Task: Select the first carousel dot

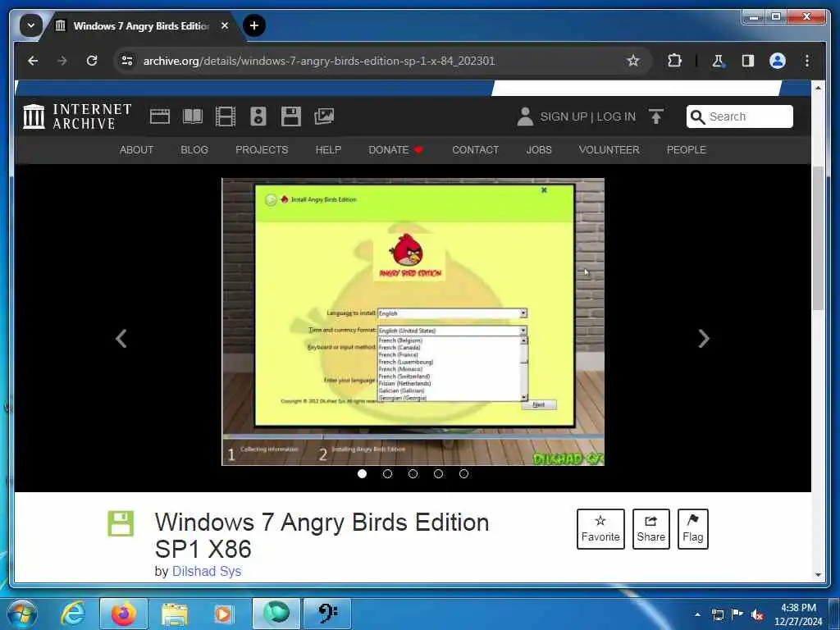Action: [362, 473]
